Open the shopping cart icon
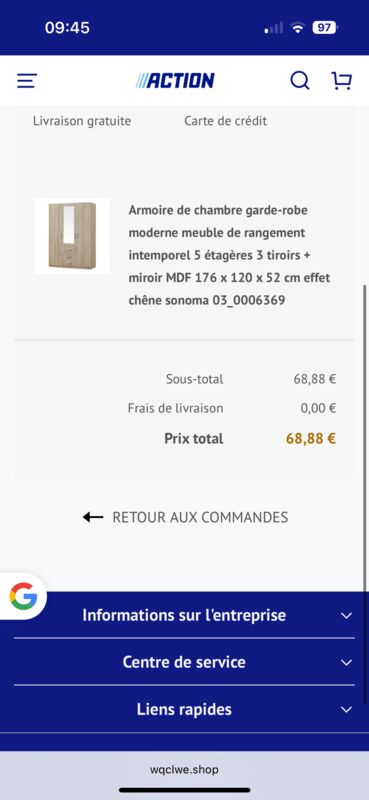 [341, 81]
